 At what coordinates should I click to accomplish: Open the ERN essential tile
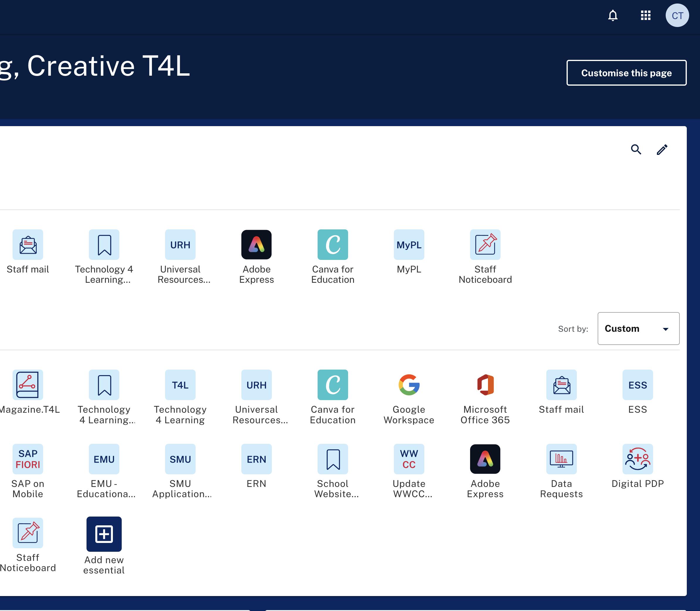(256, 459)
